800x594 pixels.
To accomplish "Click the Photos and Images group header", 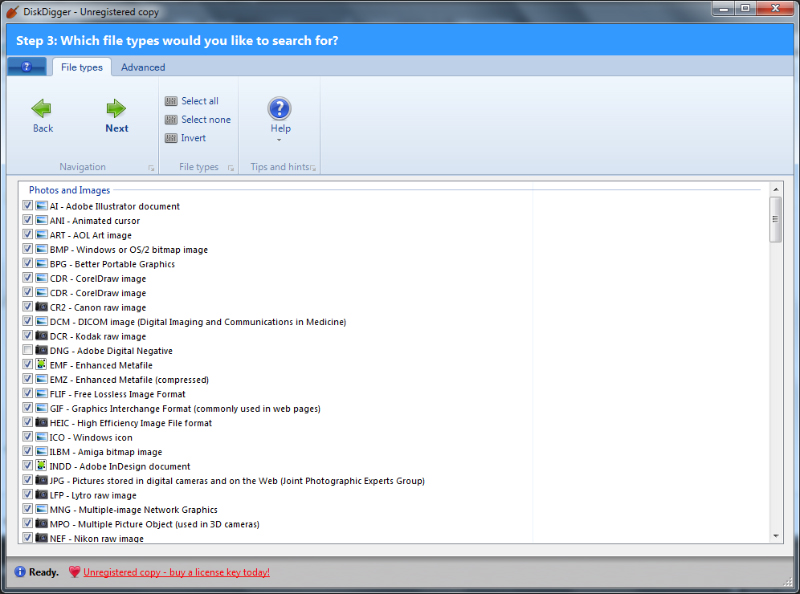I will 69,190.
